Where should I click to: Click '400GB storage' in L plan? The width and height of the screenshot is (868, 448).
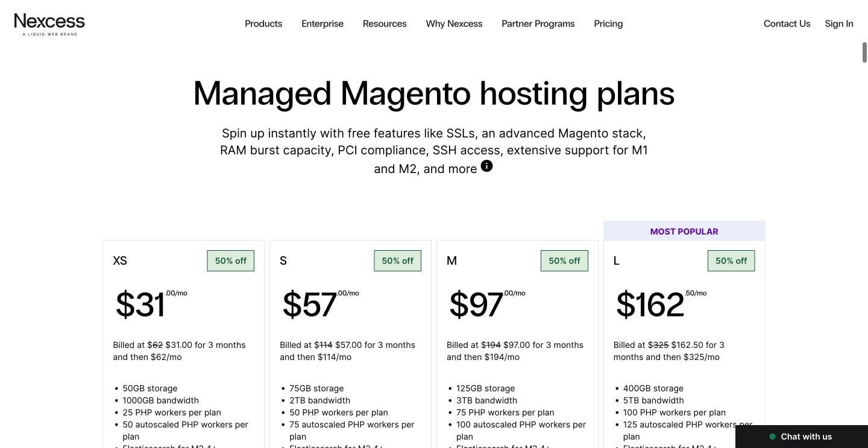coord(653,388)
